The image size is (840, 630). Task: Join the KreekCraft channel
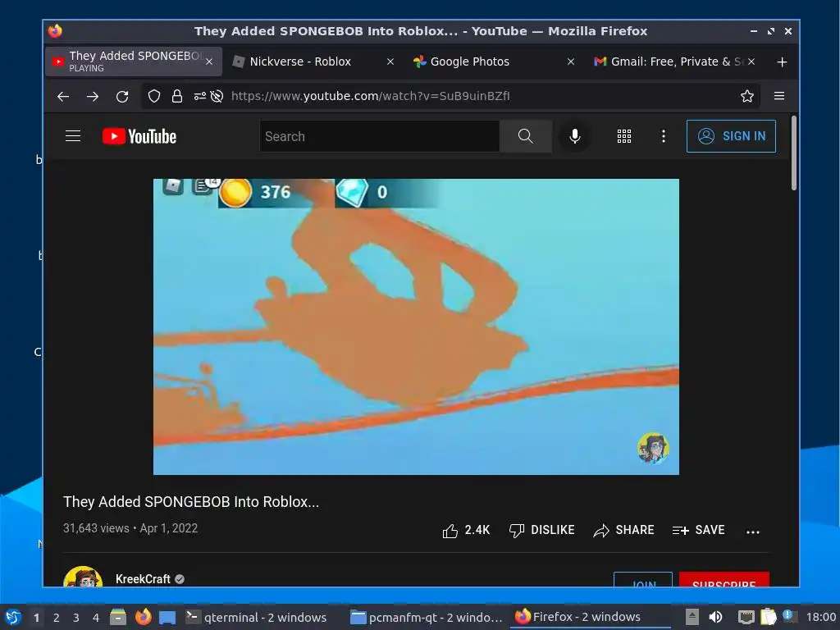click(x=643, y=579)
